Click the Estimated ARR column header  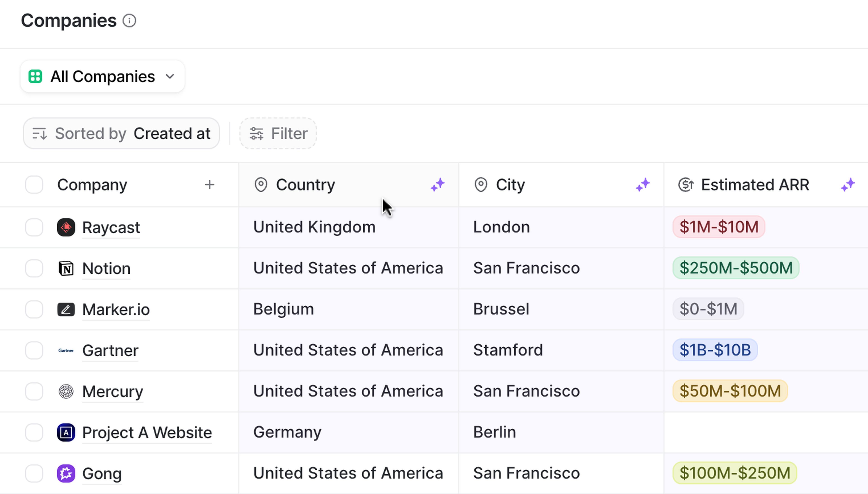point(755,185)
